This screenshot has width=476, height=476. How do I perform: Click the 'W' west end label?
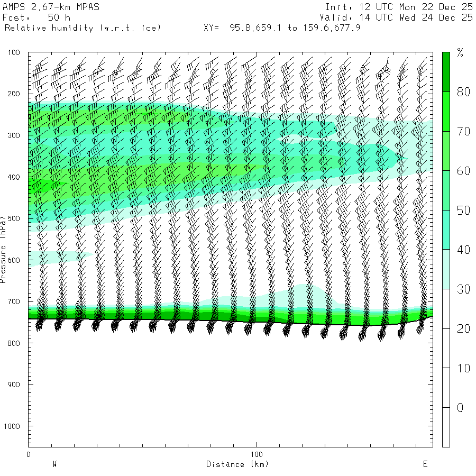coord(54,464)
